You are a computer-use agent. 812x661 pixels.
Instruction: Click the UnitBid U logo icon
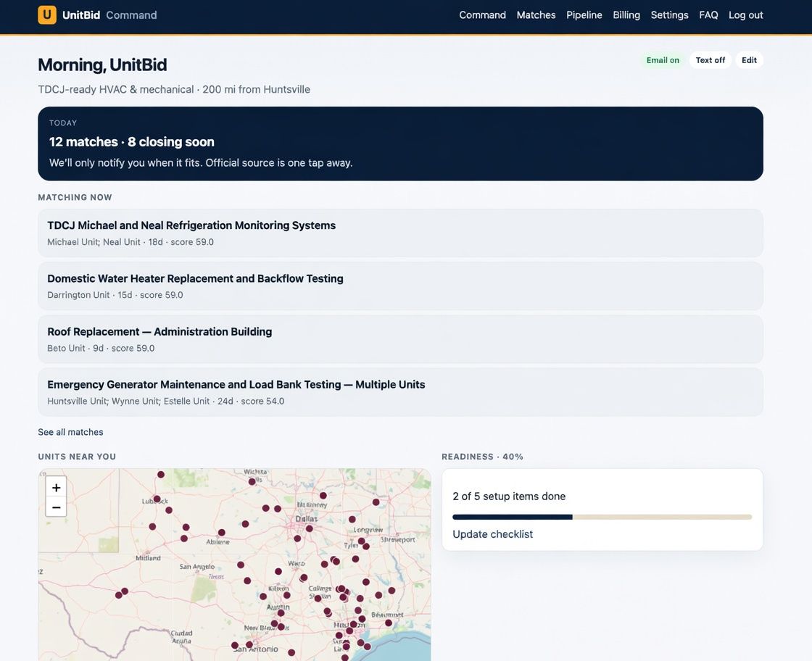coord(46,15)
